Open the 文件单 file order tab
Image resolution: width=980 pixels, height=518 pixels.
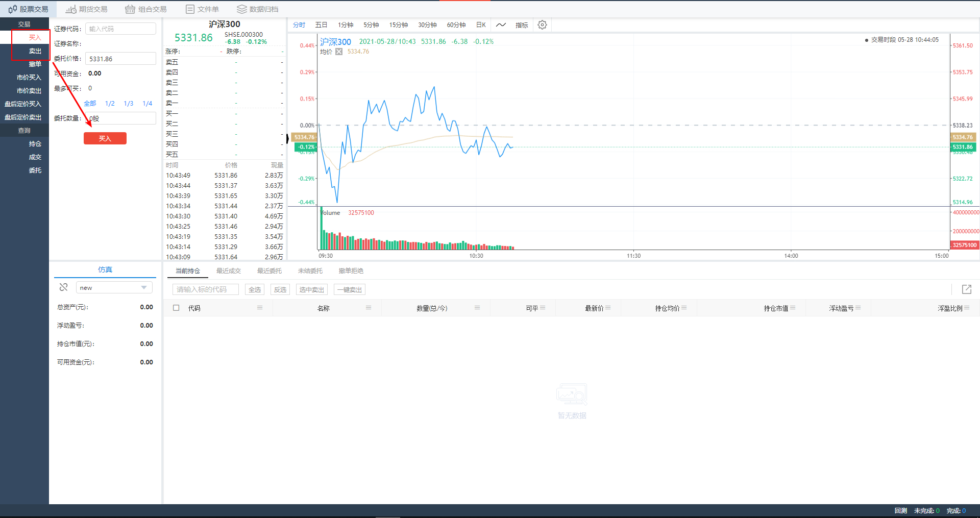(202, 9)
